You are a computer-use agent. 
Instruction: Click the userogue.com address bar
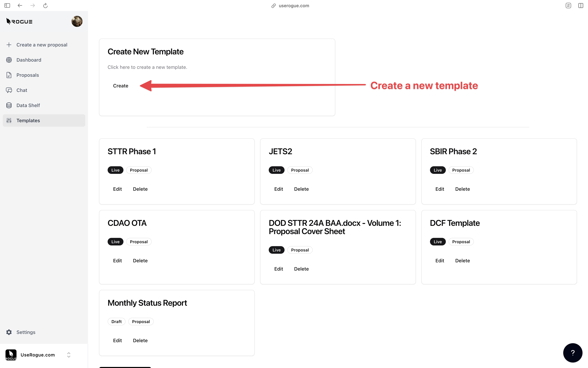[294, 6]
